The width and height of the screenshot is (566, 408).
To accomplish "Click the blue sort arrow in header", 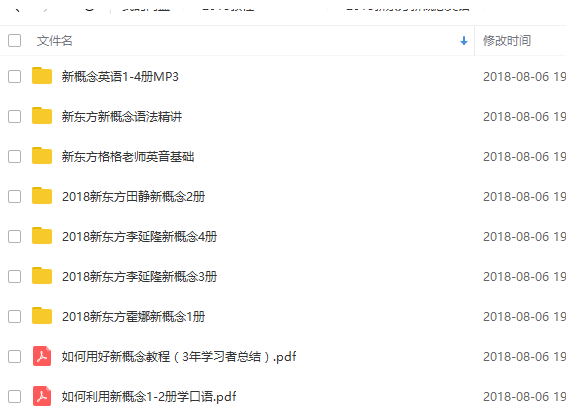I will click(x=464, y=41).
